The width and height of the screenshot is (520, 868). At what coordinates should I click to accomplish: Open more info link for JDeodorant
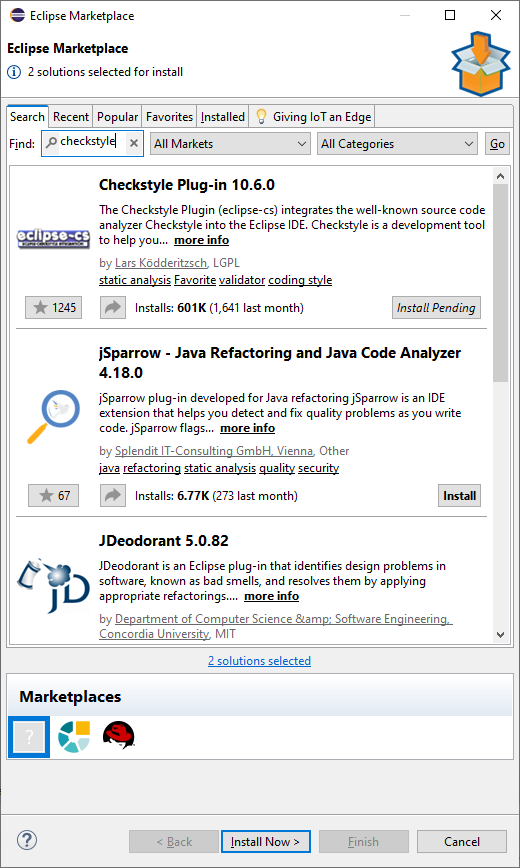(271, 596)
